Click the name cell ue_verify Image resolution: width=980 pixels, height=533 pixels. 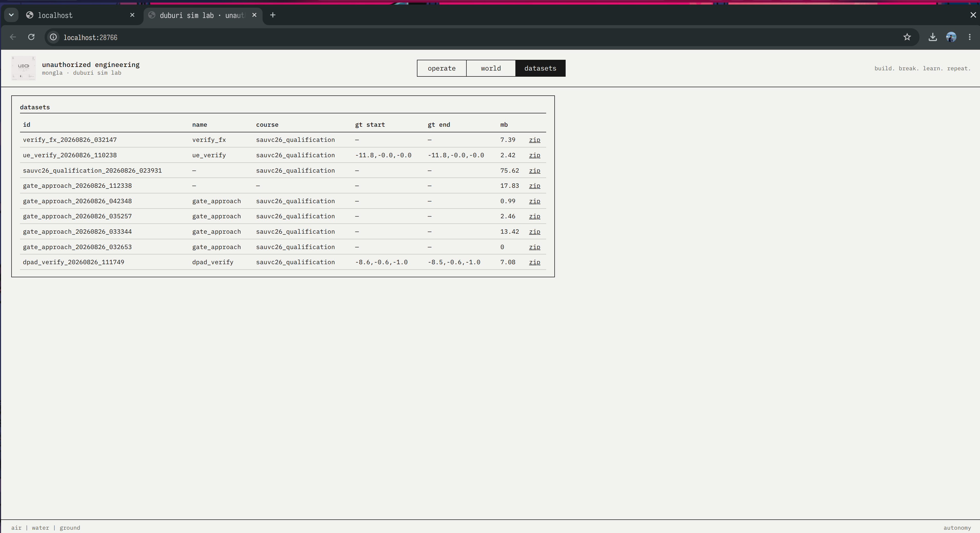tap(209, 155)
